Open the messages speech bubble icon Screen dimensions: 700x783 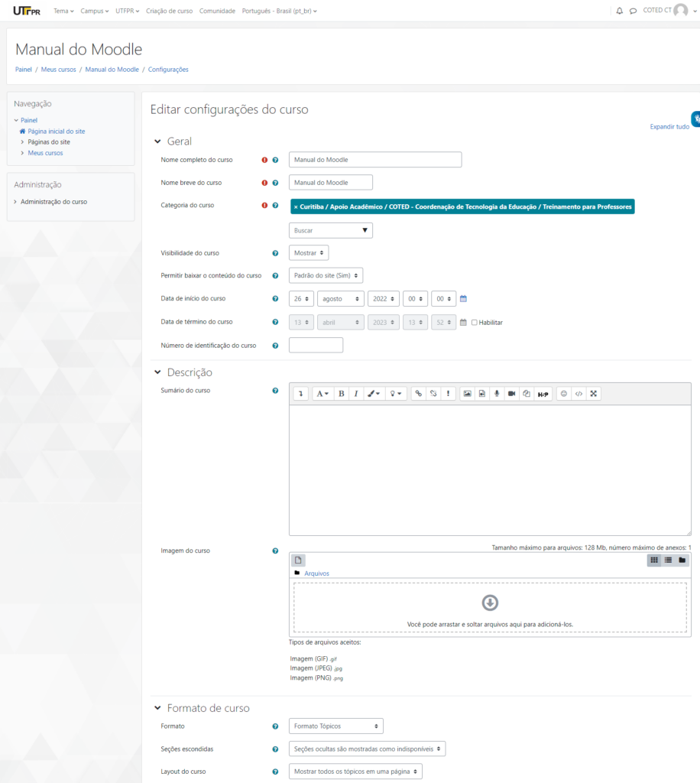(634, 11)
